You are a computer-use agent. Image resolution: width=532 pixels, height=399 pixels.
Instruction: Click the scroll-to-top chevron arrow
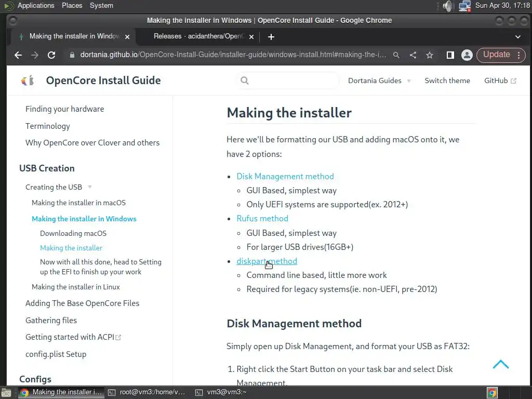[x=500, y=364]
